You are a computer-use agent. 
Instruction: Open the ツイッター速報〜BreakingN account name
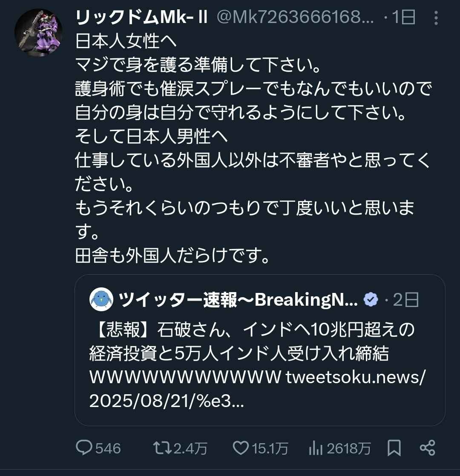pos(239,300)
